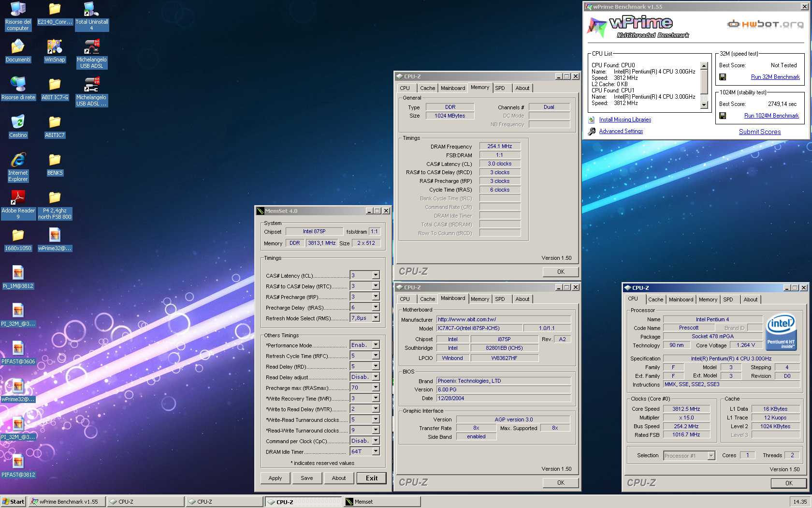Click the Save button in MemSet
Screen dimensions: 812x508
(x=307, y=478)
